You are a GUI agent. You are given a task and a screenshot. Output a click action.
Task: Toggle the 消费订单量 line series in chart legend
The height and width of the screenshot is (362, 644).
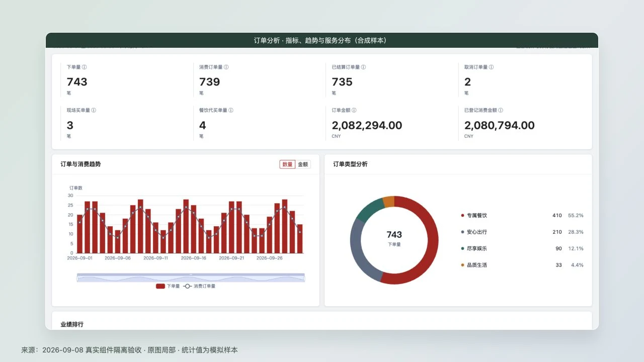[x=199, y=286]
